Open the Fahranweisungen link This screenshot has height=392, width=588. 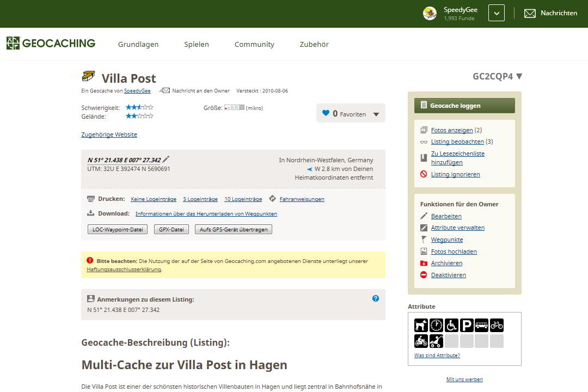click(x=302, y=199)
